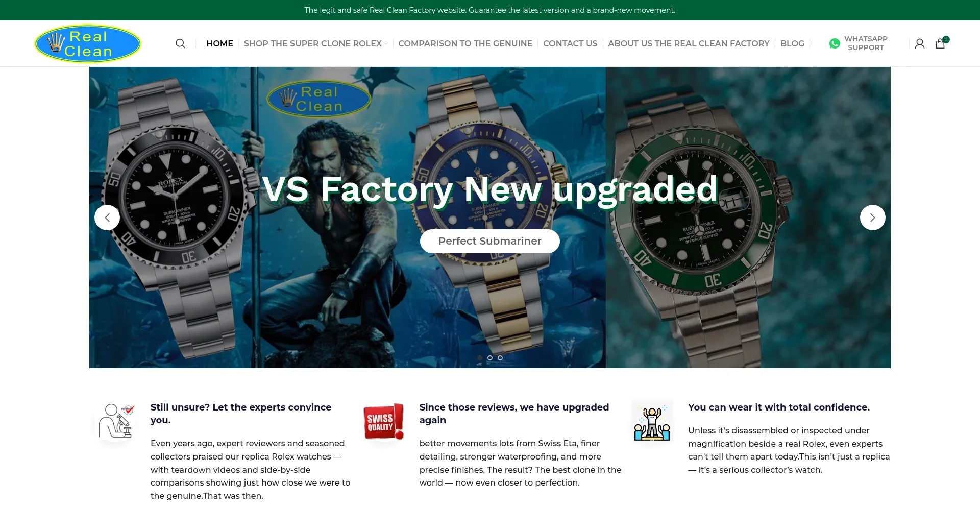Click the green WhatsApp icon
The width and height of the screenshot is (980, 507).
835,43
